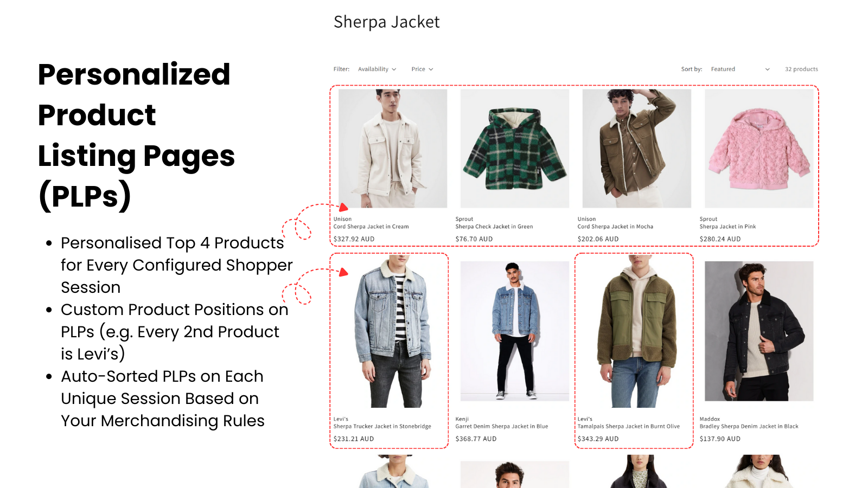Open the Featured sort-by dropdown
Screen dimensions: 868x488
pos(740,69)
